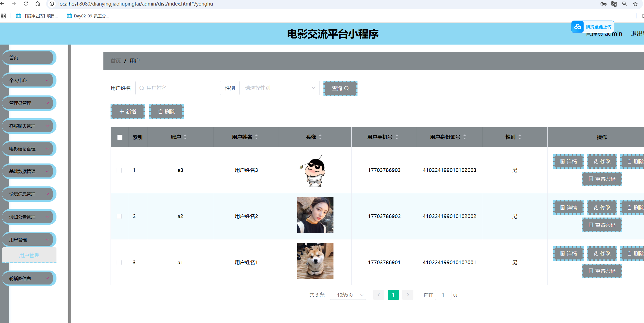Click the go-to page number input

click(x=443, y=295)
